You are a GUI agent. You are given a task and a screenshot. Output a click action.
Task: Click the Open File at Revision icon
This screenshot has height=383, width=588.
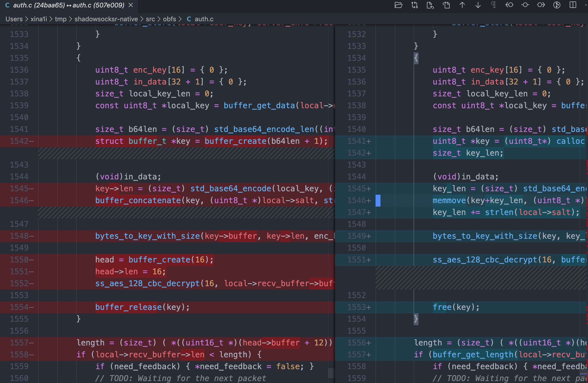point(446,5)
